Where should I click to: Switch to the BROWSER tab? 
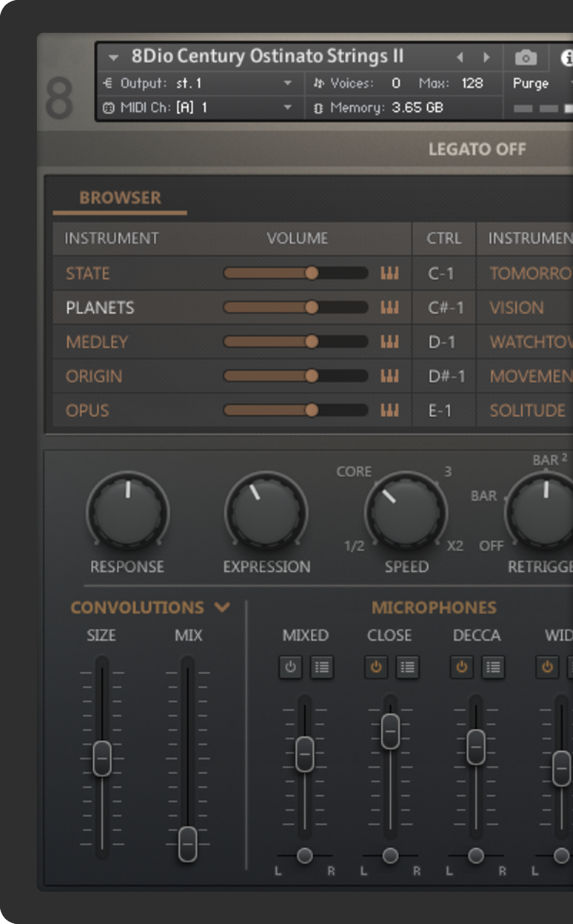tap(120, 198)
